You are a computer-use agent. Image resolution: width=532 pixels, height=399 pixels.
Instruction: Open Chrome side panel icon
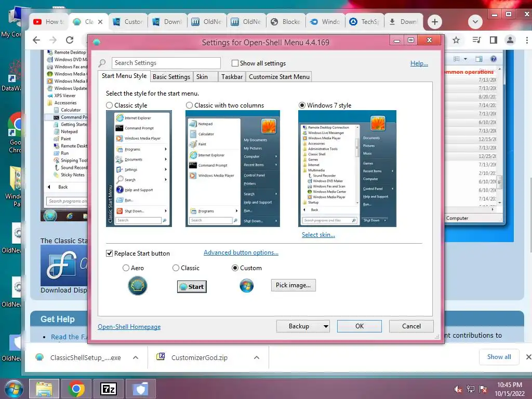[494, 40]
